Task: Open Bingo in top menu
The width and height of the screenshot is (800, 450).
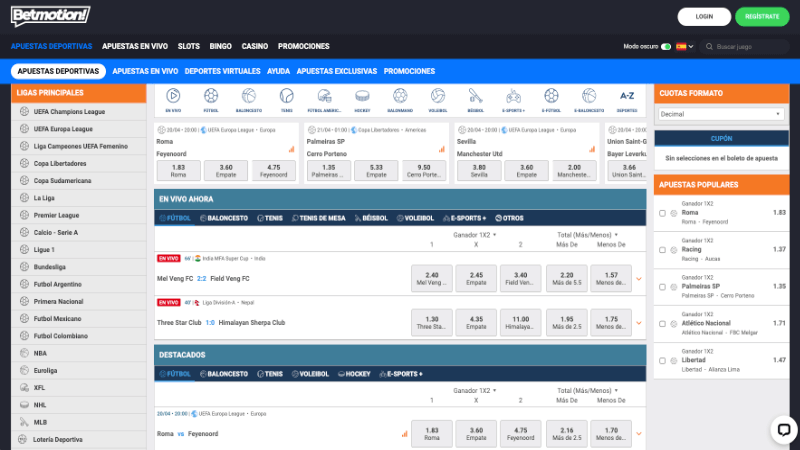Action: coord(220,46)
